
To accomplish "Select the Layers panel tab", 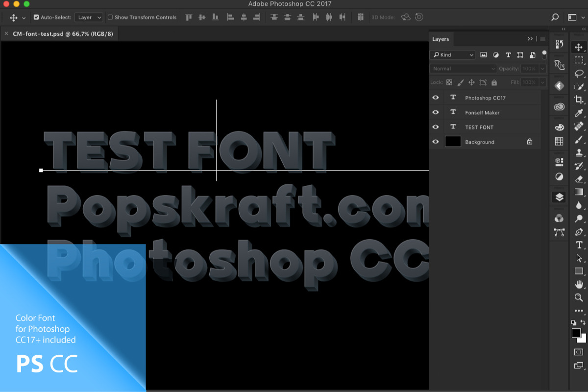I will click(x=441, y=39).
